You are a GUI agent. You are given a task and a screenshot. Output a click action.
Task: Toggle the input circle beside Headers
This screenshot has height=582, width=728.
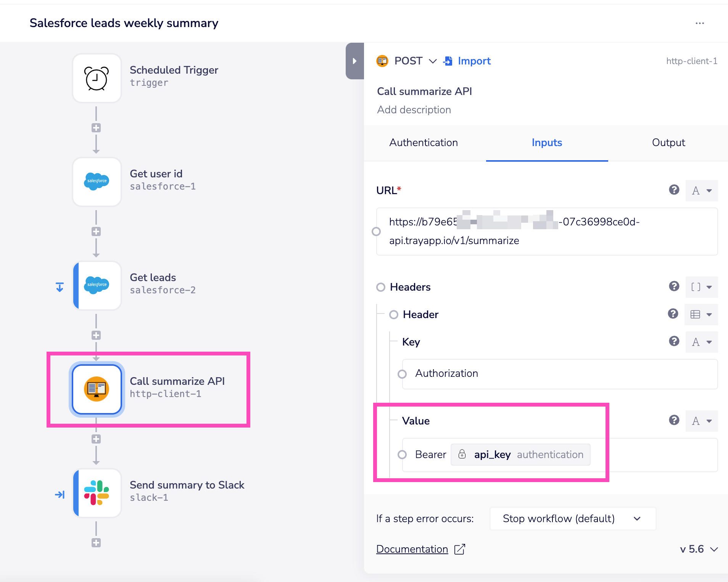[381, 287]
